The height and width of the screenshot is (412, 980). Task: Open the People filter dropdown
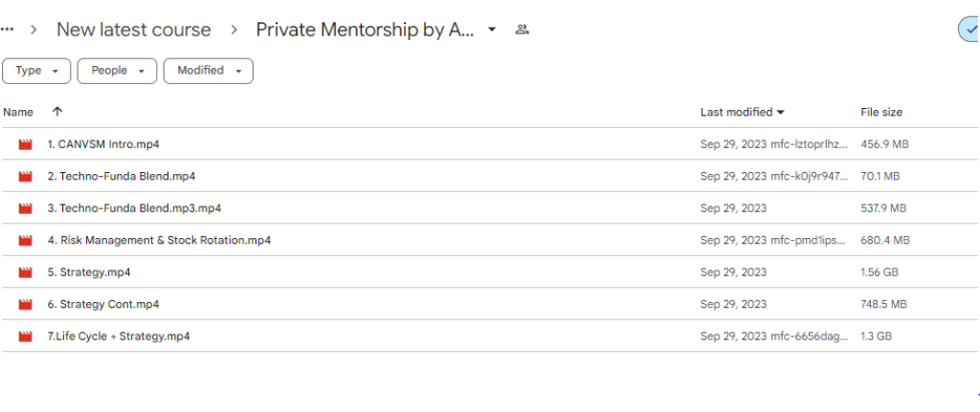pyautogui.click(x=117, y=71)
